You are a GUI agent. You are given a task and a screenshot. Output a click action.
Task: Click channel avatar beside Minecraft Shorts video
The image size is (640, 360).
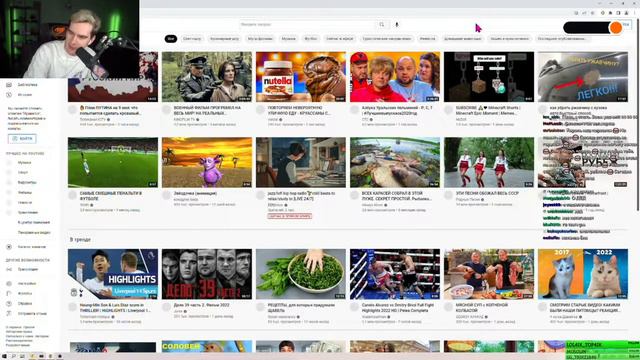point(449,110)
